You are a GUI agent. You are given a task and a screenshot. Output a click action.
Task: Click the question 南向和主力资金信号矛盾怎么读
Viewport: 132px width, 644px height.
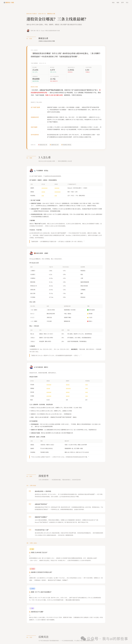click(x=40, y=572)
